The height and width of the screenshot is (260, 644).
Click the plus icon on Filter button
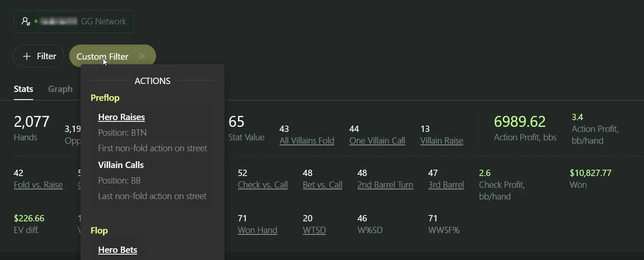pos(27,56)
